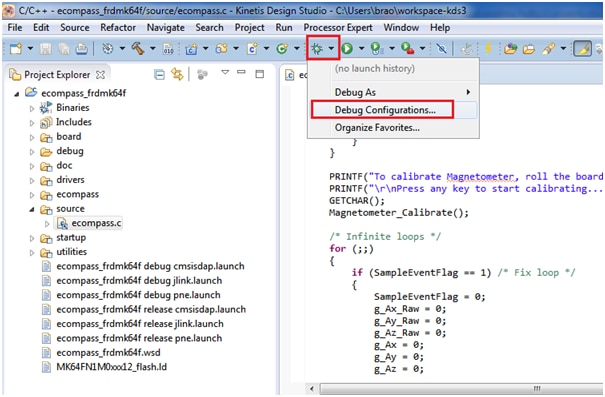The height and width of the screenshot is (397, 605).
Task: Click the skip breakpoints icon
Action: click(441, 49)
